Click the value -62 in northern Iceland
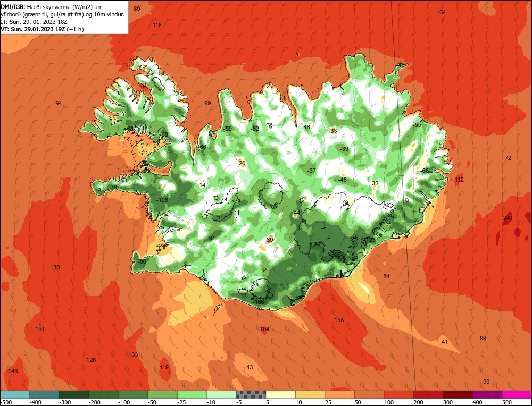Image resolution: width=532 pixels, height=406 pixels. 254,129
